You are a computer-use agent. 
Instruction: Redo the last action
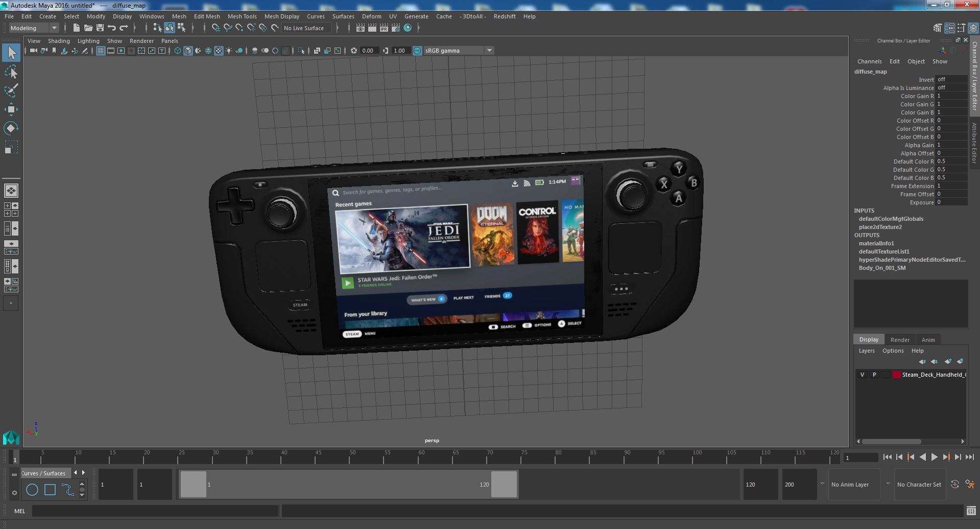124,28
